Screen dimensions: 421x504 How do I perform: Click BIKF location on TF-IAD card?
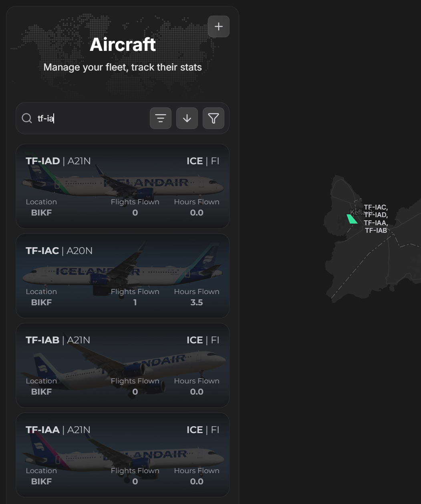(41, 213)
